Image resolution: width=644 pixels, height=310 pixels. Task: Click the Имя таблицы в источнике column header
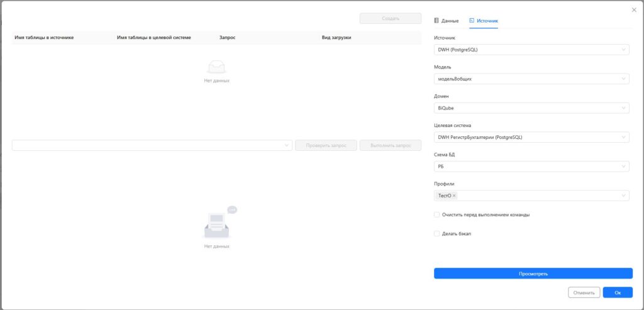[x=45, y=37]
